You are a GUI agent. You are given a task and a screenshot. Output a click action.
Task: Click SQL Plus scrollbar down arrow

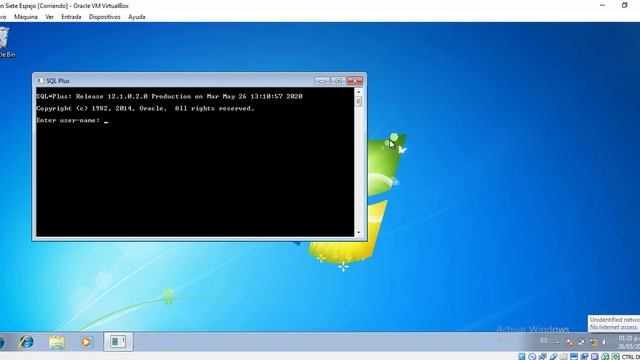359,233
